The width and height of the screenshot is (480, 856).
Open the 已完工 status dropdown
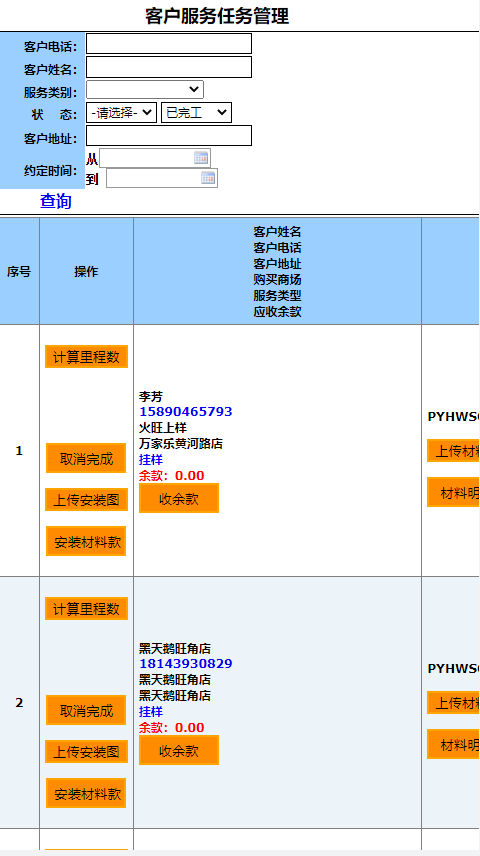tap(197, 112)
